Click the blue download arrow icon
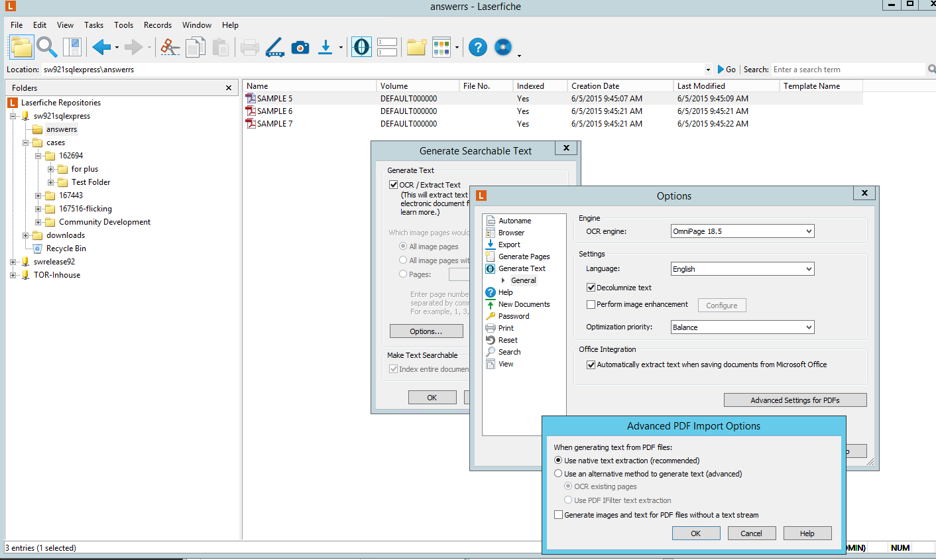936x560 pixels. coord(325,47)
